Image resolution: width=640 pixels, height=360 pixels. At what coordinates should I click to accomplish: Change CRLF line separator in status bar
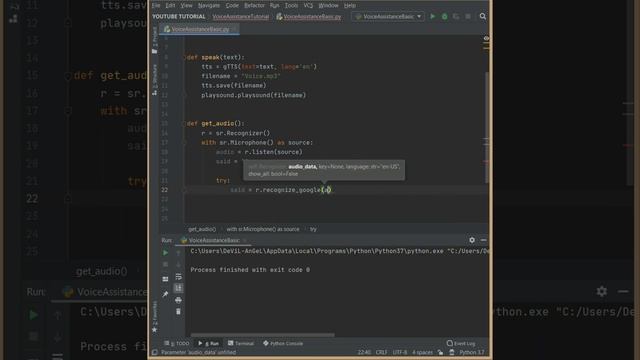click(x=381, y=352)
